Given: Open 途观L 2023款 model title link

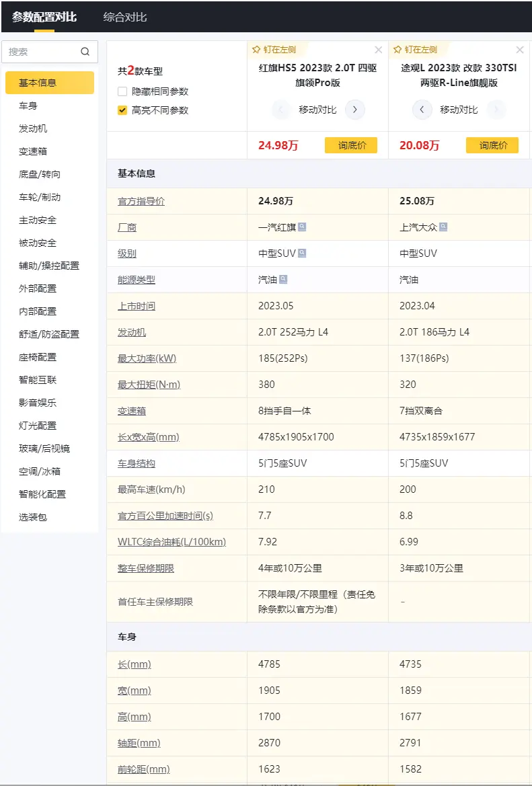Looking at the screenshot, I should tap(459, 75).
